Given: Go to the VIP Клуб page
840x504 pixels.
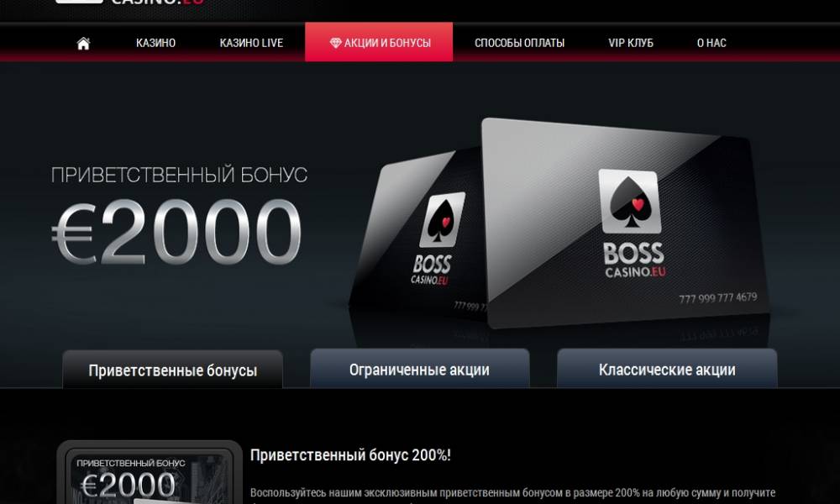Looking at the screenshot, I should point(631,43).
